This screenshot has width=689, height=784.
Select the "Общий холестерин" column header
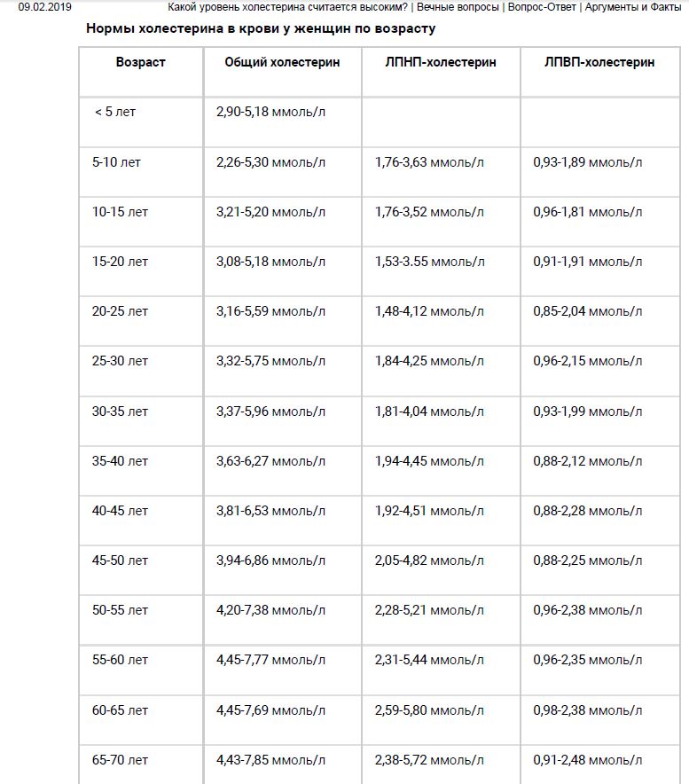pos(282,63)
